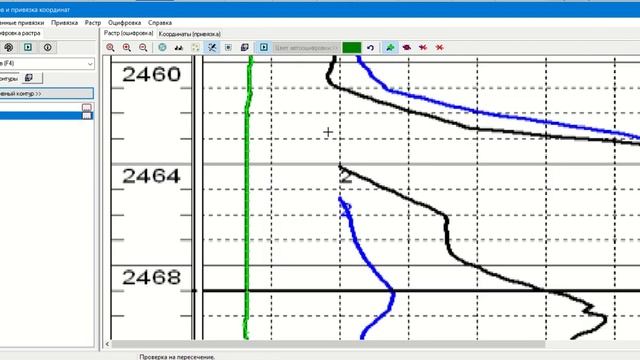Click the stacked-sheets copy icon in raster toolbar
This screenshot has height=360, width=640.
[244, 47]
